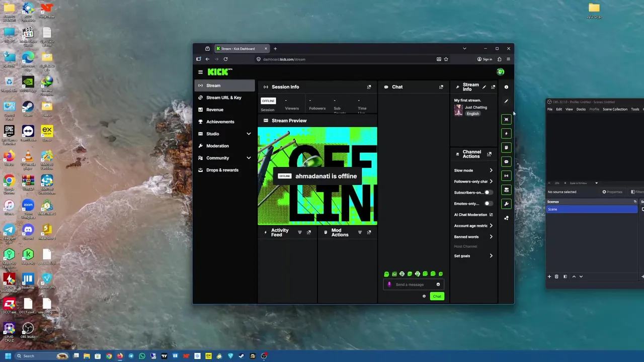Open chat settings gear icon
Image resolution: width=644 pixels, height=362 pixels.
424,296
